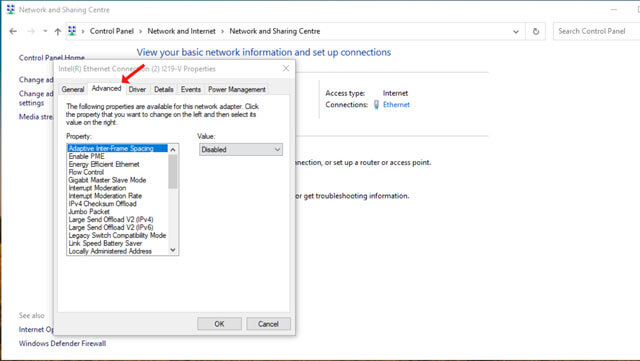The height and width of the screenshot is (361, 640).
Task: Select the IPv4 Checksum Offload property
Action: 118,204
